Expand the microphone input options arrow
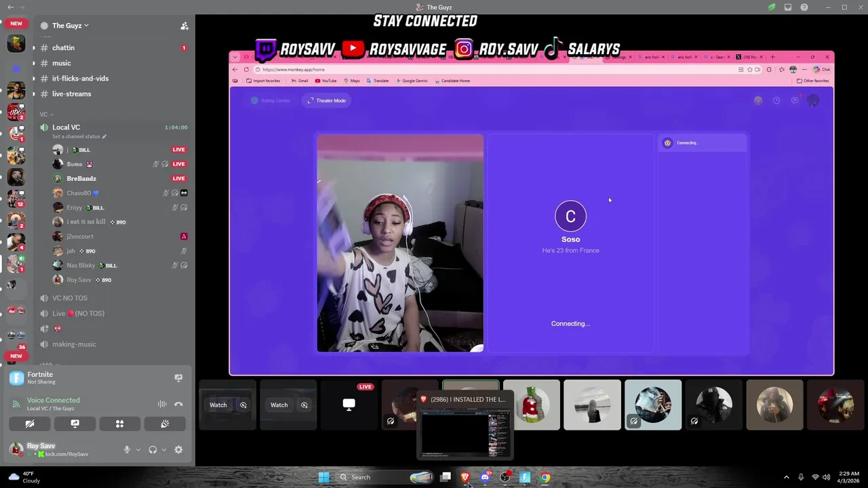 [138, 450]
